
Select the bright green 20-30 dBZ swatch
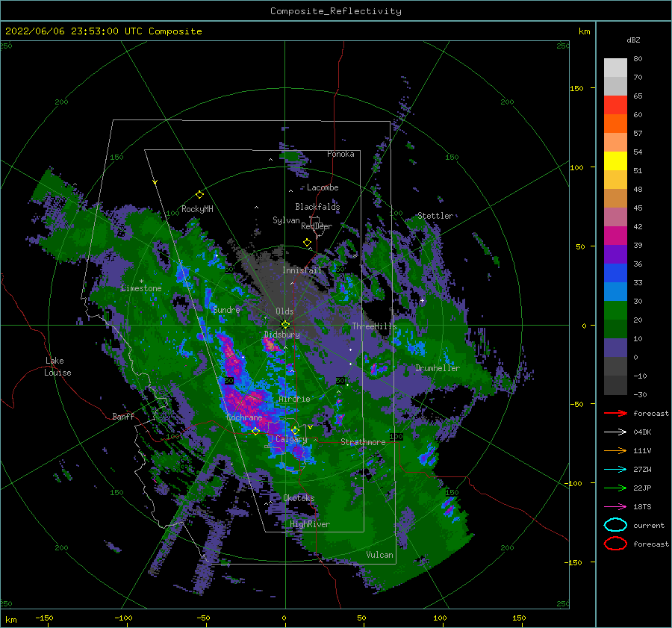615,311
